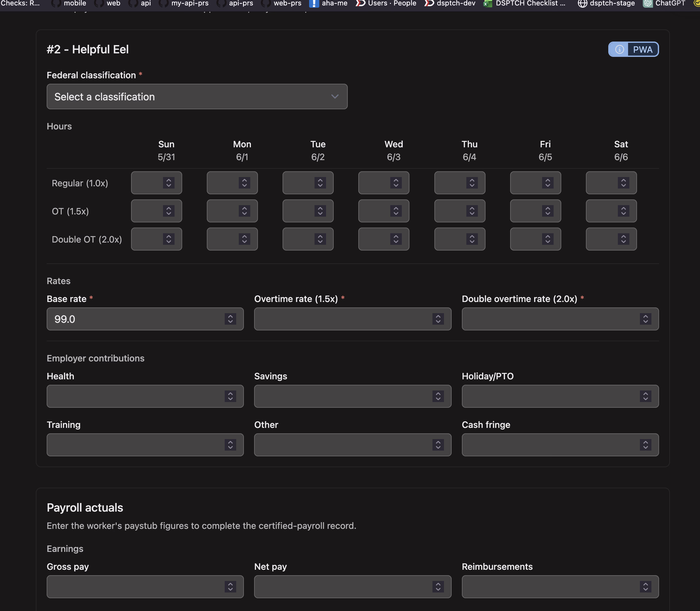
Task: Click the OT (1.5x) field for Fri 6/5
Action: [535, 211]
